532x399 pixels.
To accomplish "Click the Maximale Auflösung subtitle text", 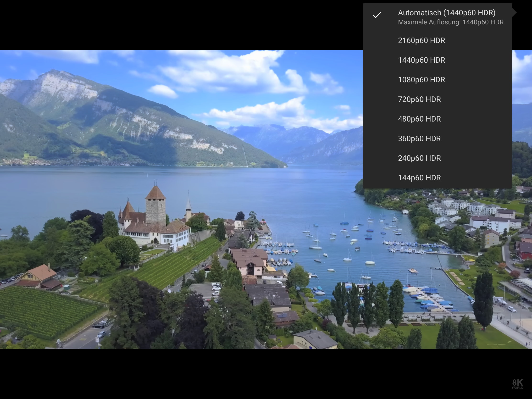I will point(450,22).
